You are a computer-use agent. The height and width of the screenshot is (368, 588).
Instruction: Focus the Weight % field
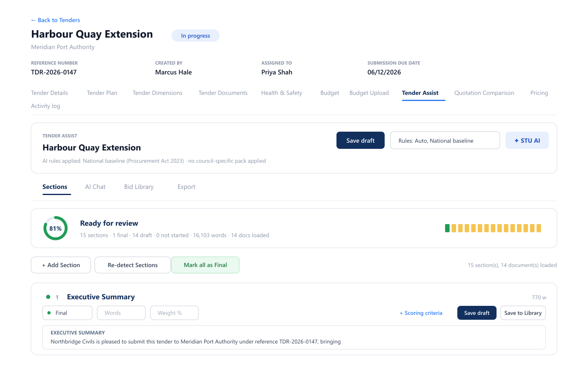(x=174, y=313)
